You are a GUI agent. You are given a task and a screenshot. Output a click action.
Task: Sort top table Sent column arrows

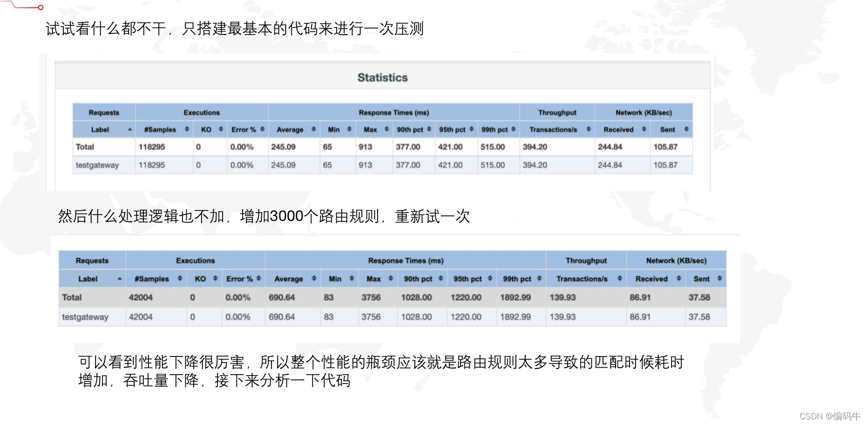click(x=686, y=130)
